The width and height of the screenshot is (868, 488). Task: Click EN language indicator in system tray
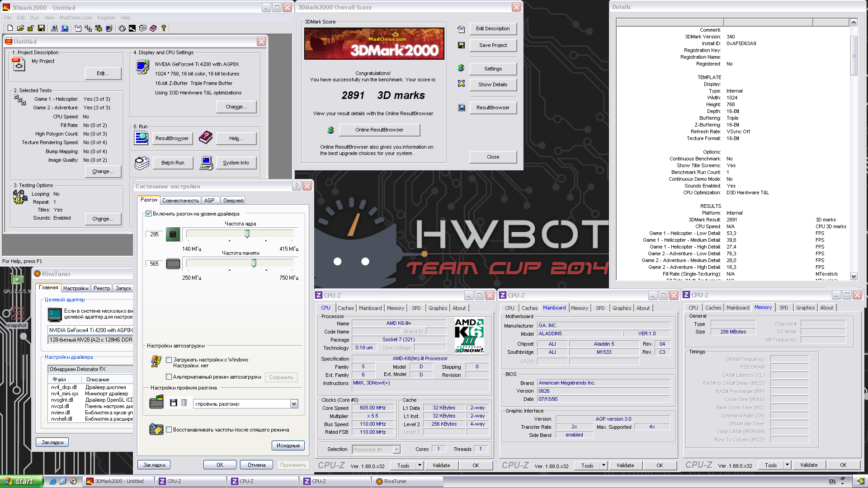point(832,481)
